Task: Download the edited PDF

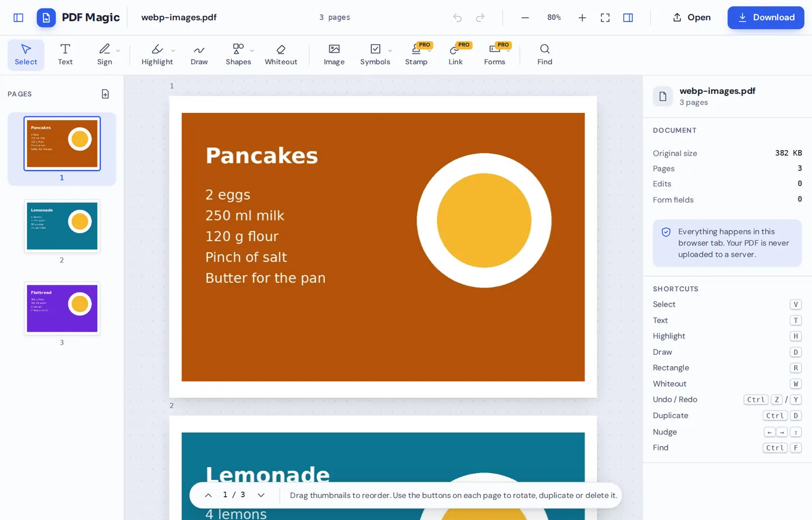Action: click(766, 17)
